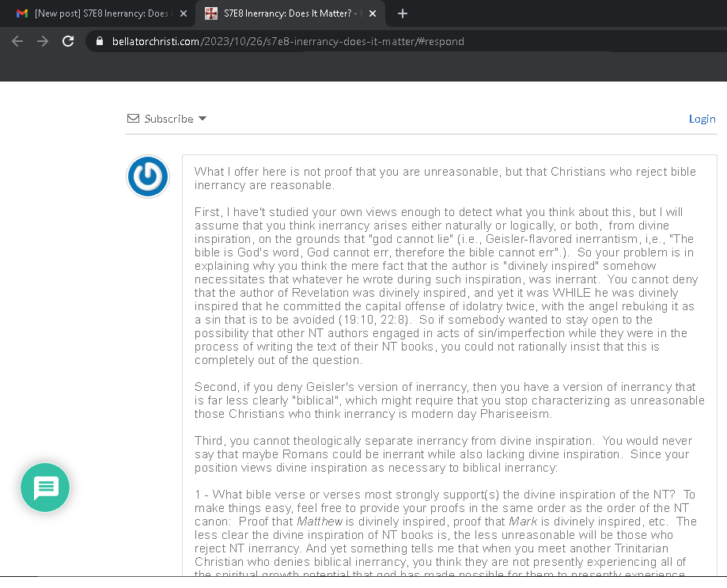The image size is (727, 588).
Task: Click the blue power-symbol avatar
Action: tap(148, 176)
